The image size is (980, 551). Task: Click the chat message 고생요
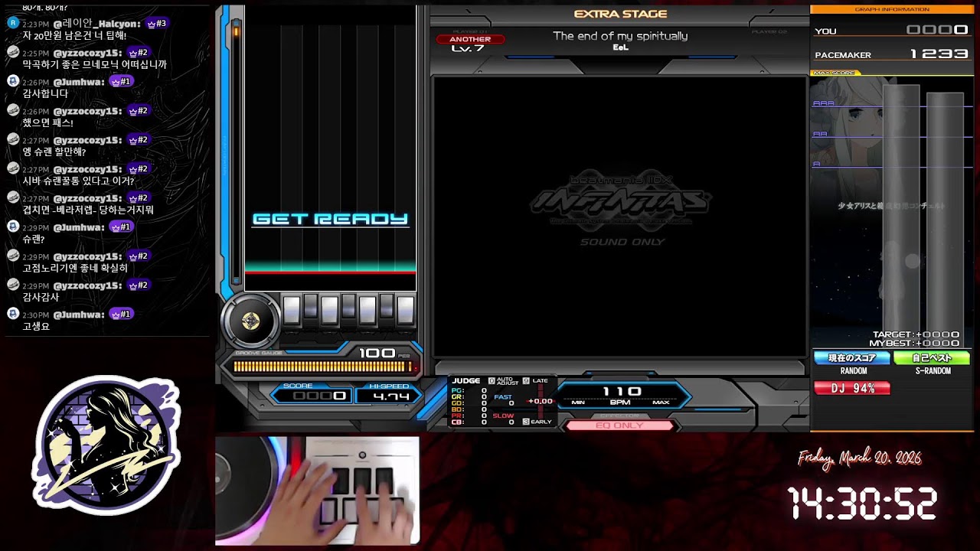[x=36, y=326]
